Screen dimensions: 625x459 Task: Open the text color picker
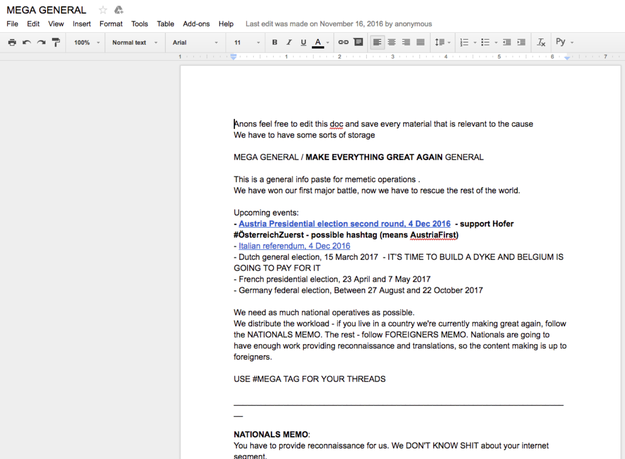(x=320, y=43)
